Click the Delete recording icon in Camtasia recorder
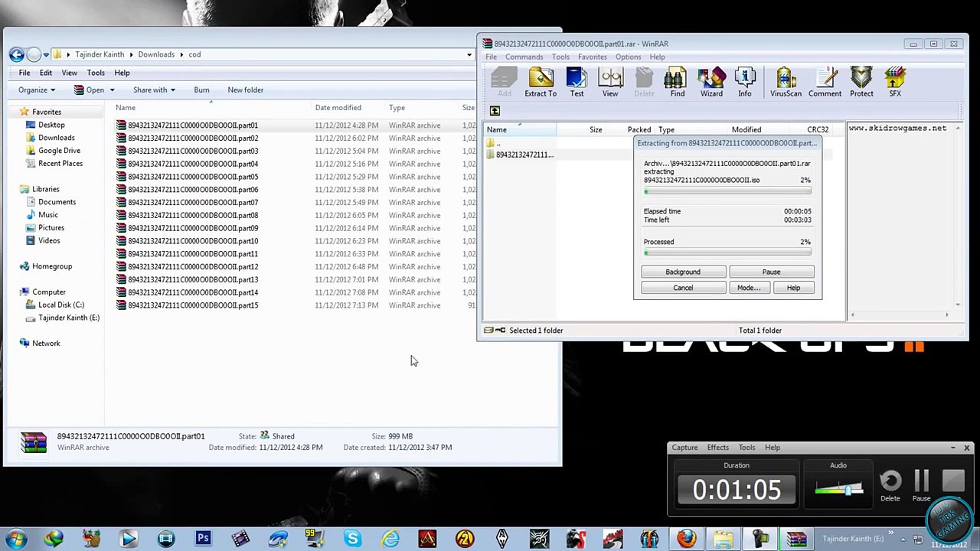The height and width of the screenshot is (551, 980). (x=890, y=485)
